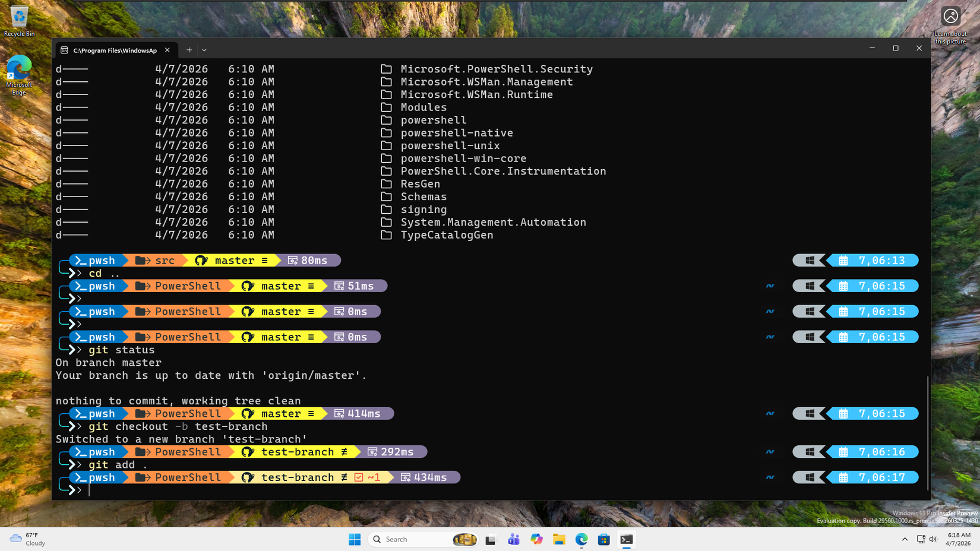The image size is (980, 551).
Task: Open the Recycle Bin desktop icon
Action: 19,23
